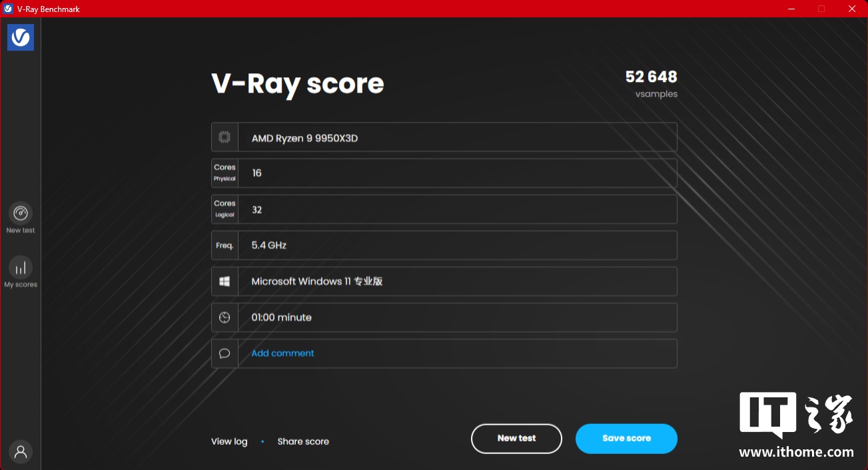The image size is (868, 470).
Task: Click the clock duration icon
Action: (x=224, y=318)
